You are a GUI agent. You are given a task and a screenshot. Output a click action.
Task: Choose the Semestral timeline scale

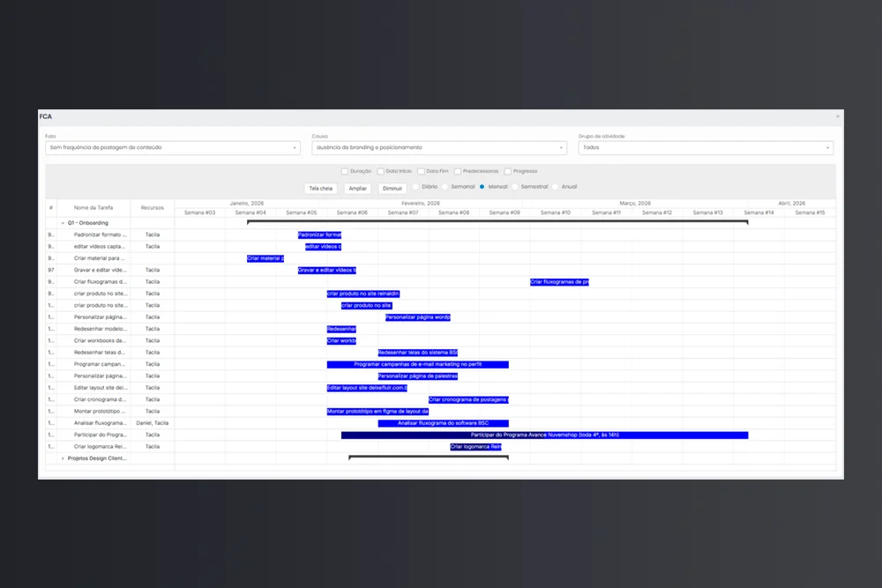pos(516,187)
